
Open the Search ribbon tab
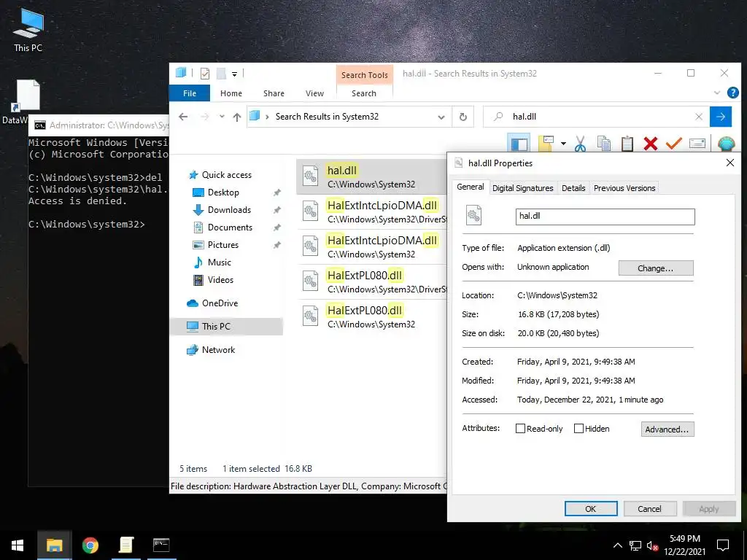click(364, 93)
